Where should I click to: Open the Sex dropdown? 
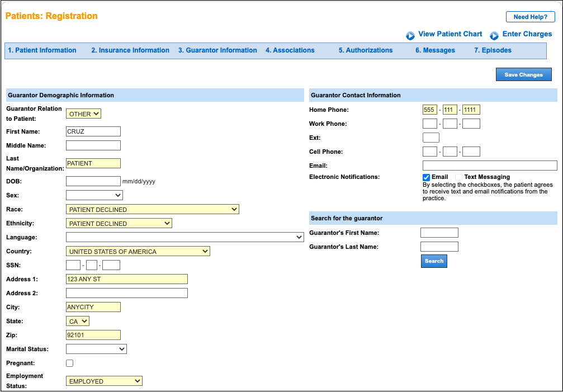[94, 195]
